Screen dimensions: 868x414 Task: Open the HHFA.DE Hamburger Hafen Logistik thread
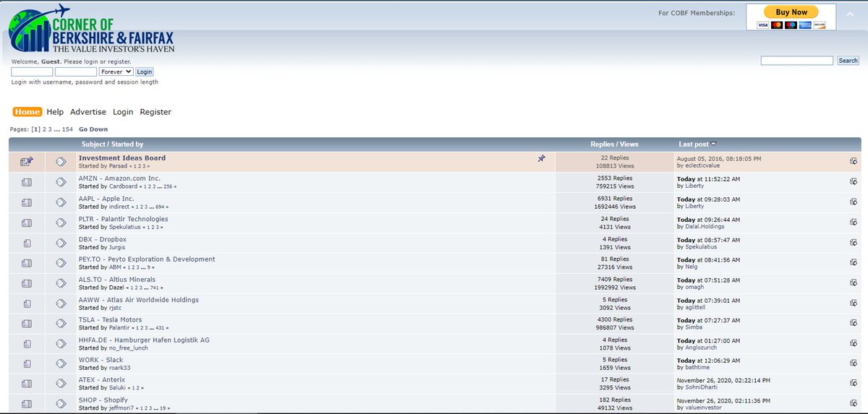click(x=144, y=340)
